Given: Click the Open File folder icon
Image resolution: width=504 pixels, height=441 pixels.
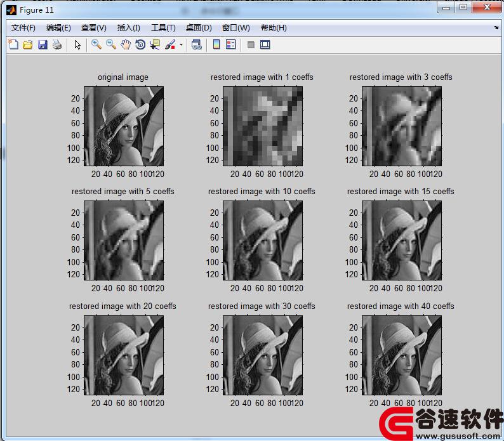Looking at the screenshot, I should [28, 44].
